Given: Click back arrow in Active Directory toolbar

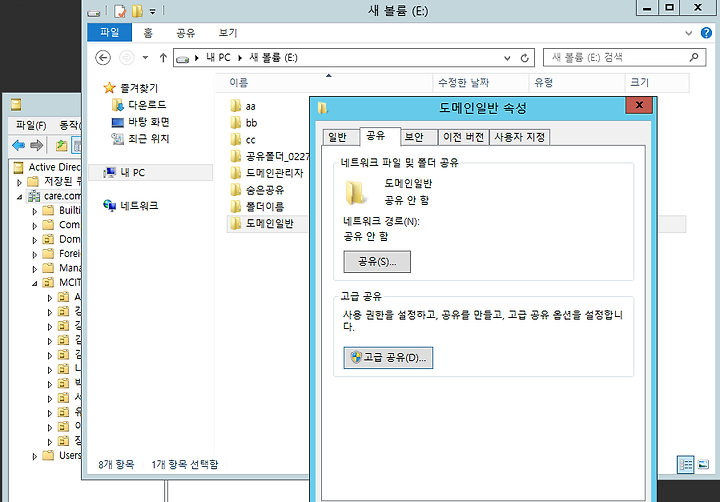Looking at the screenshot, I should (19, 146).
